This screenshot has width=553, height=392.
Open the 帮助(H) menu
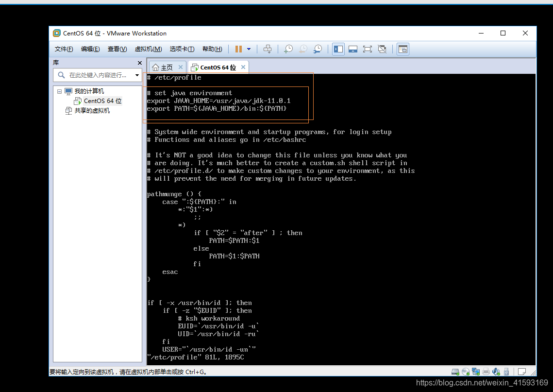pyautogui.click(x=212, y=49)
